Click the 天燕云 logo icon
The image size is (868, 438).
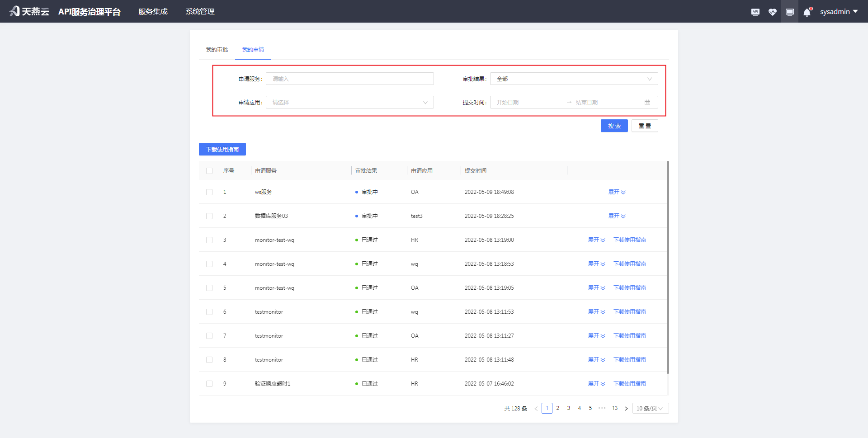tap(14, 11)
